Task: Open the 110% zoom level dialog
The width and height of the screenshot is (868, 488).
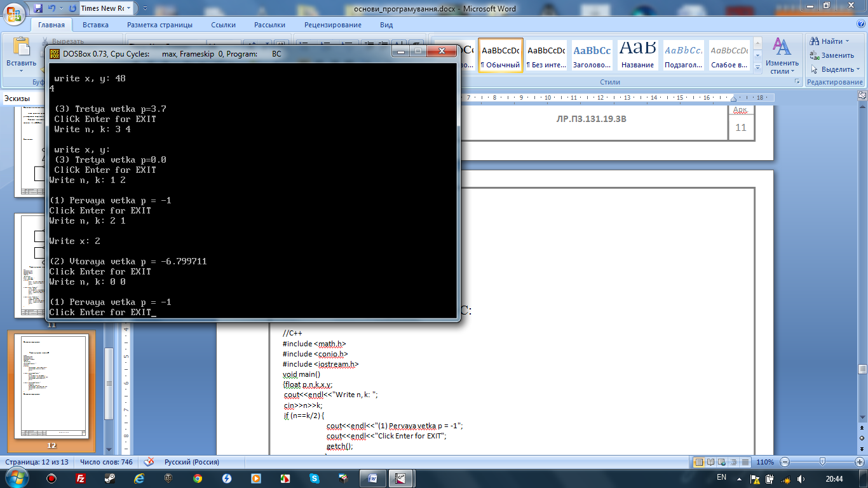Action: tap(765, 462)
